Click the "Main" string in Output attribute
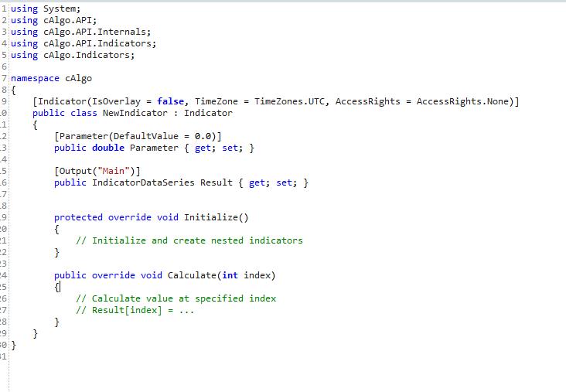 coord(116,171)
